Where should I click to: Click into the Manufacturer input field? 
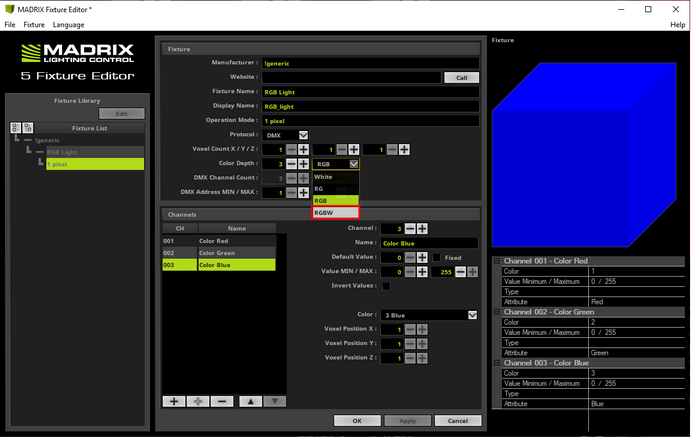point(370,63)
